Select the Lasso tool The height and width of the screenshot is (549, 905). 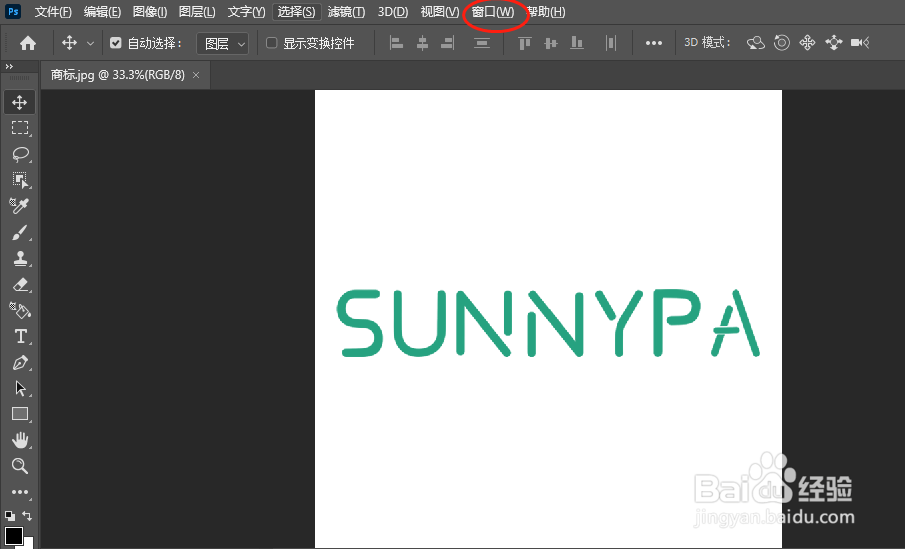20,154
